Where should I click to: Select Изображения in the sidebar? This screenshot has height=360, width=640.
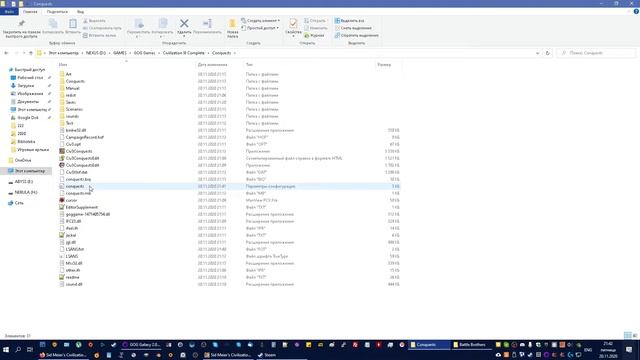tap(30, 93)
